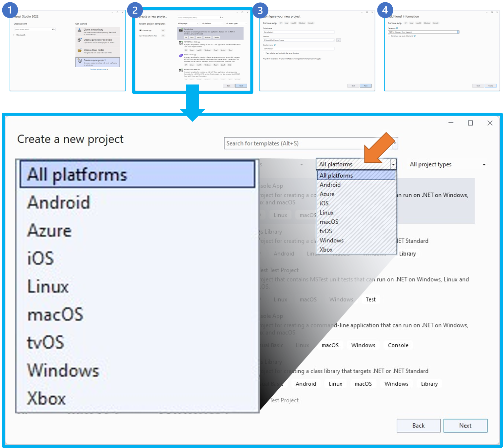Close the large Create a new project dialog
The image size is (503, 448).
[x=490, y=123]
